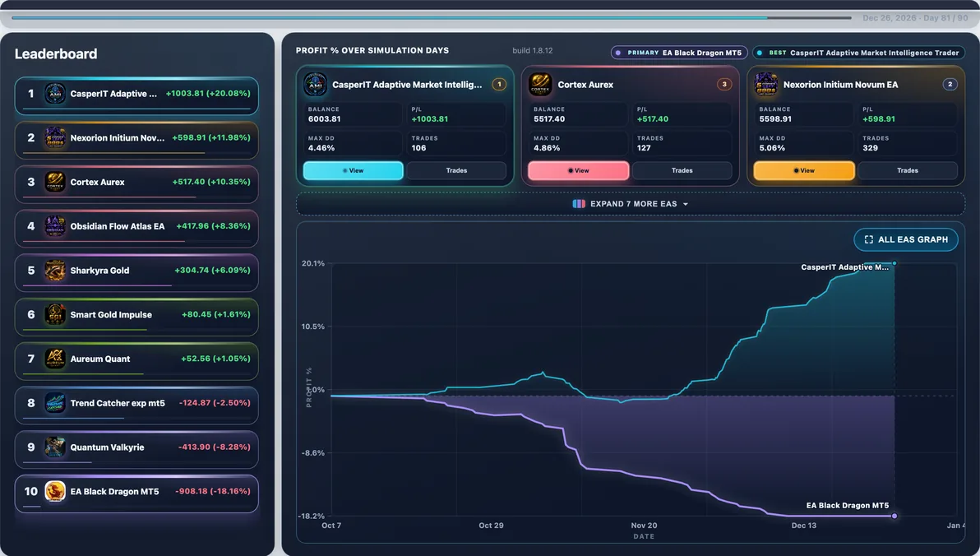This screenshot has width=980, height=556.
Task: Click the fullscreen icon in All EAs Graph button
Action: [869, 239]
